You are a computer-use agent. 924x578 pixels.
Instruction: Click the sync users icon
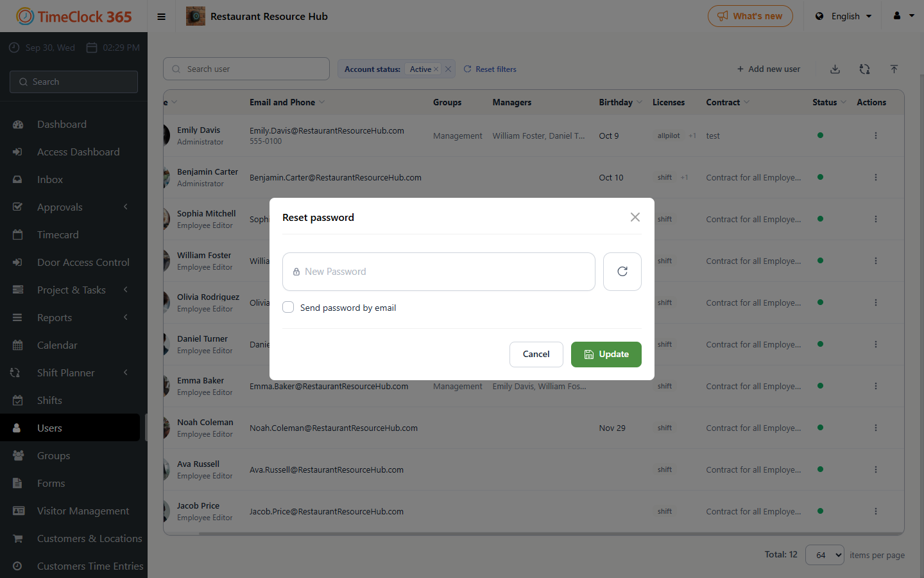(x=864, y=69)
